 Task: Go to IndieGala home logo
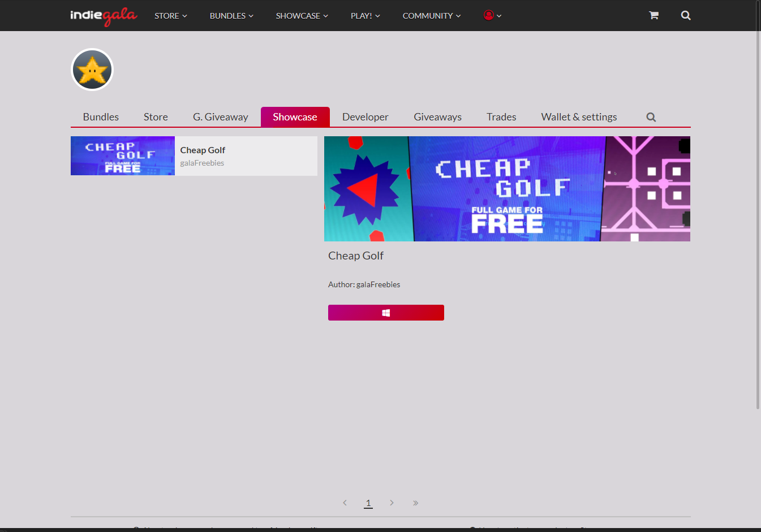coord(104,16)
